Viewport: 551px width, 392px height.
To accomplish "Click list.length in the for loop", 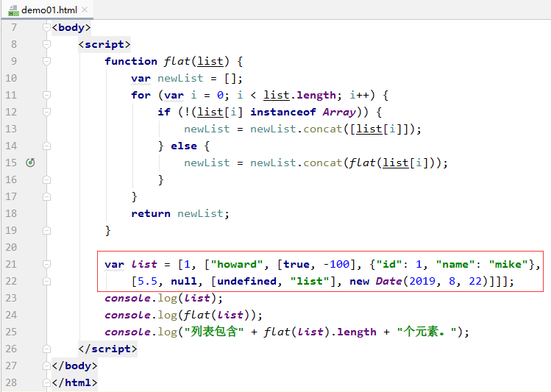I will (299, 95).
